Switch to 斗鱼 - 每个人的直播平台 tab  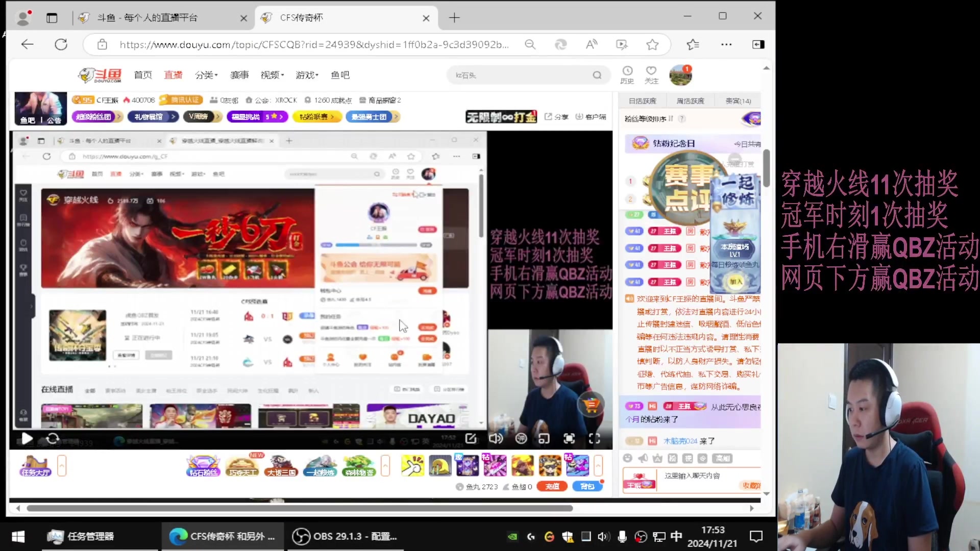pyautogui.click(x=162, y=18)
